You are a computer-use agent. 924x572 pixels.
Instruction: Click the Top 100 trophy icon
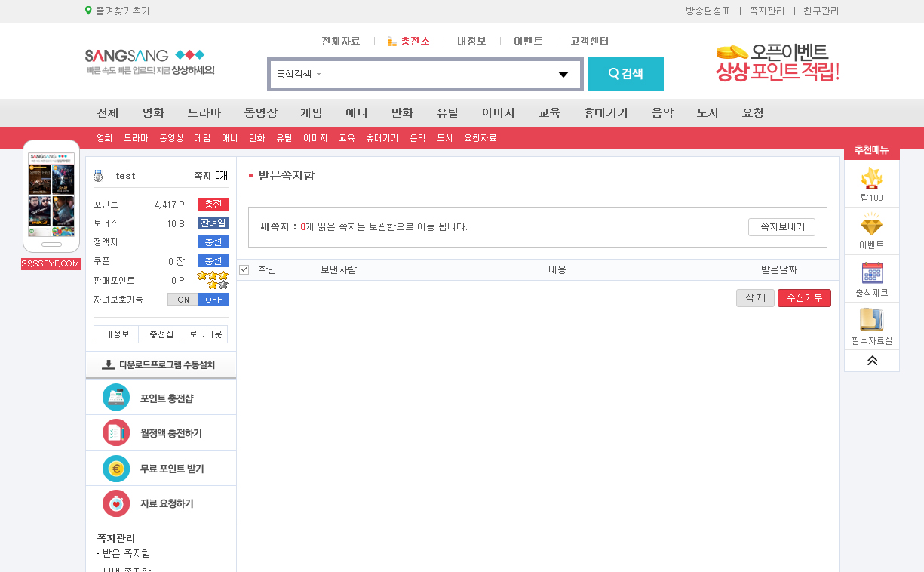[x=872, y=179]
